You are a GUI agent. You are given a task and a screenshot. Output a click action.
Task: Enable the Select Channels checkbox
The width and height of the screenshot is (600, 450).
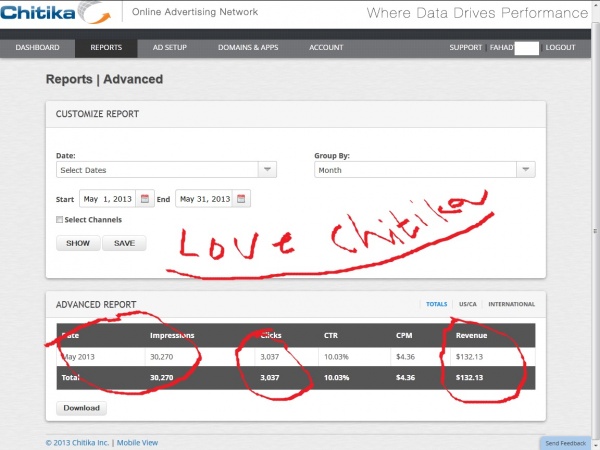59,219
